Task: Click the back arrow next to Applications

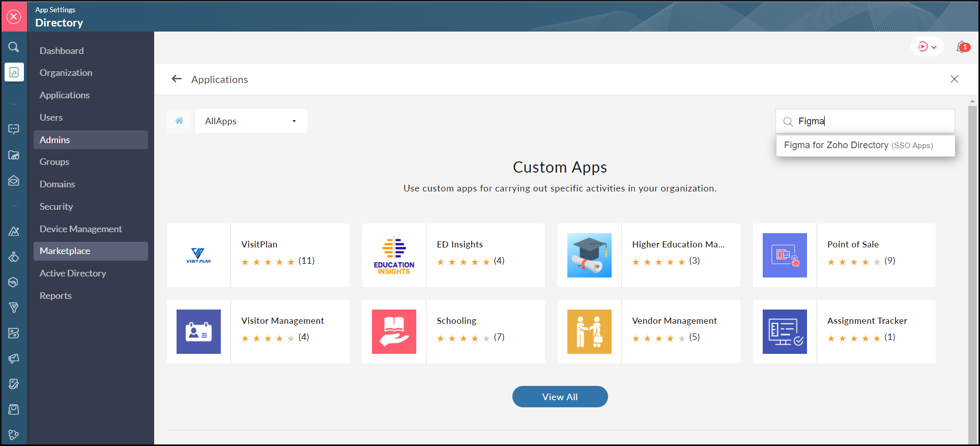Action: pos(177,79)
